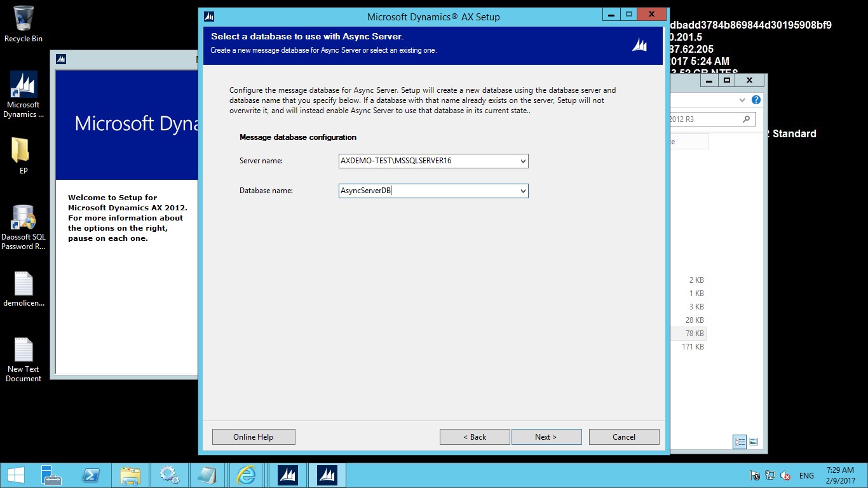Viewport: 868px width, 488px height.
Task: Select the 2 KB file row in Explorer
Action: click(x=688, y=280)
